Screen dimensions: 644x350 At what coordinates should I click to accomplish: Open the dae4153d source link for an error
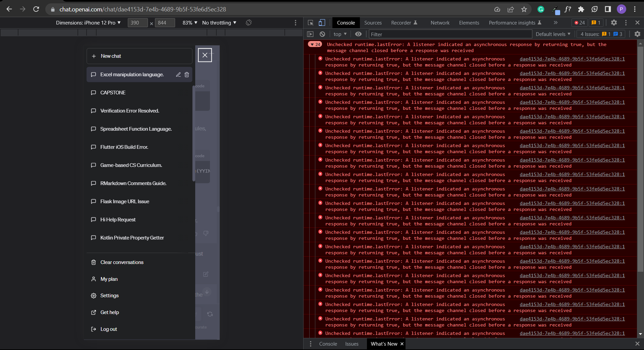(x=572, y=59)
